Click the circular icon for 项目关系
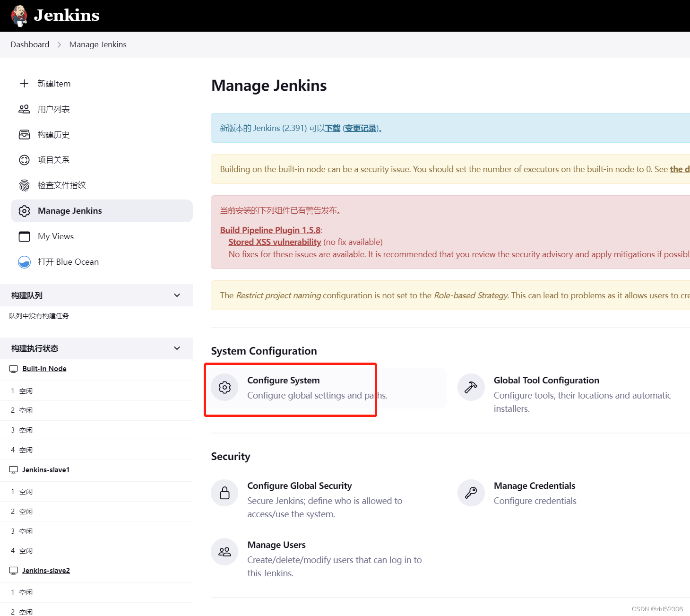 pos(24,160)
